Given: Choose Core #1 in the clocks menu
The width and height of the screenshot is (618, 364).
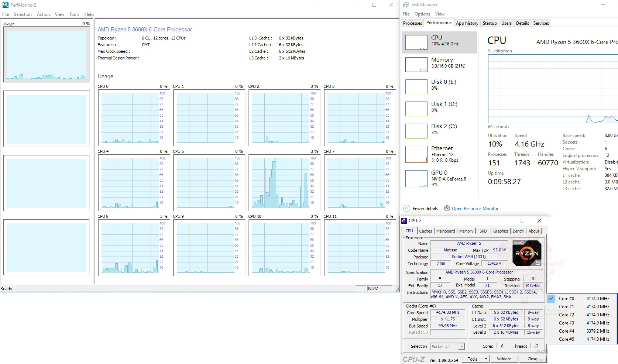Looking at the screenshot, I should pyautogui.click(x=582, y=307).
